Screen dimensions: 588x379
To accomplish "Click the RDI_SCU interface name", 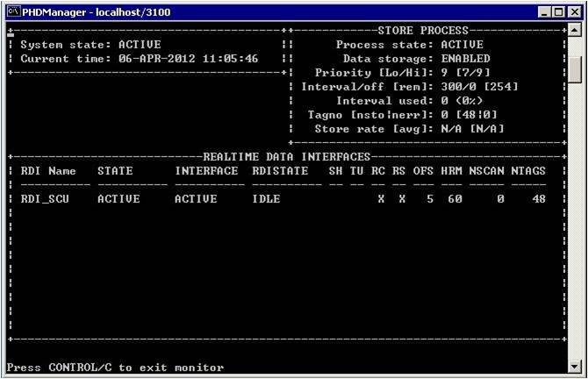I will pos(44,199).
